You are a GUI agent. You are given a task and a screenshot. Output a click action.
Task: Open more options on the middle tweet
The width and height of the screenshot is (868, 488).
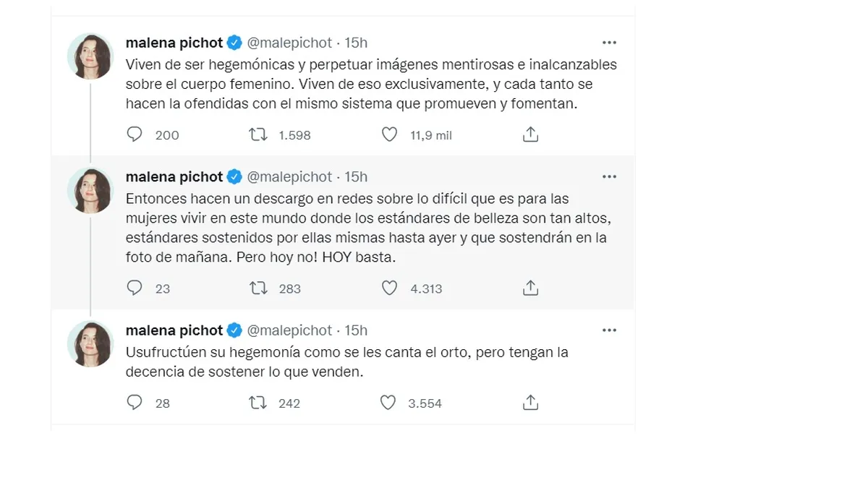coord(609,176)
